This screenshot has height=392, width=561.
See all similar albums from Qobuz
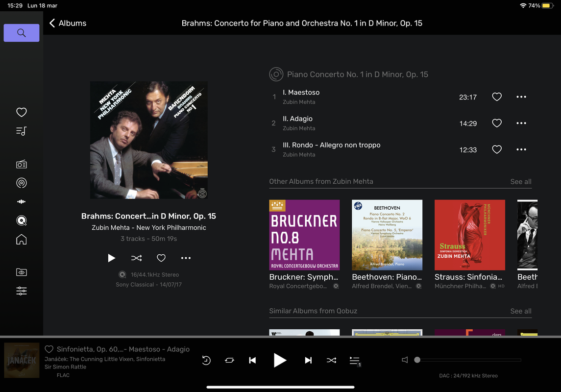520,311
